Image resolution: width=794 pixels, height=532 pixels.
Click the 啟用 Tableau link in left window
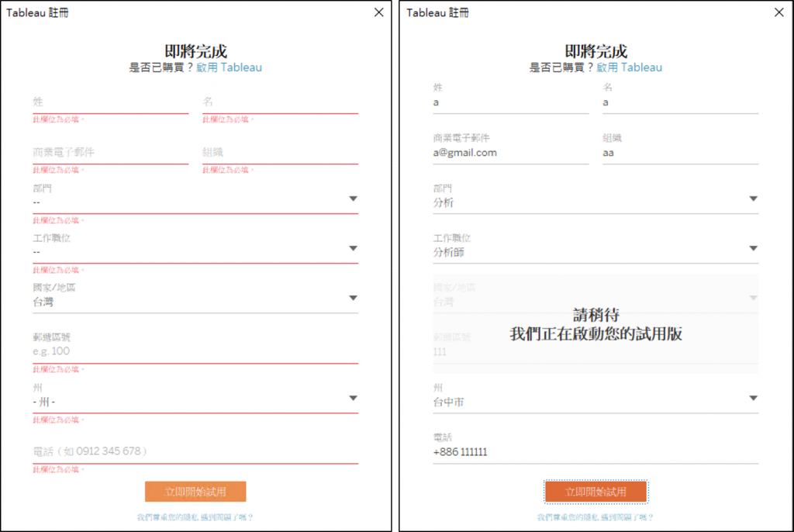tap(229, 67)
